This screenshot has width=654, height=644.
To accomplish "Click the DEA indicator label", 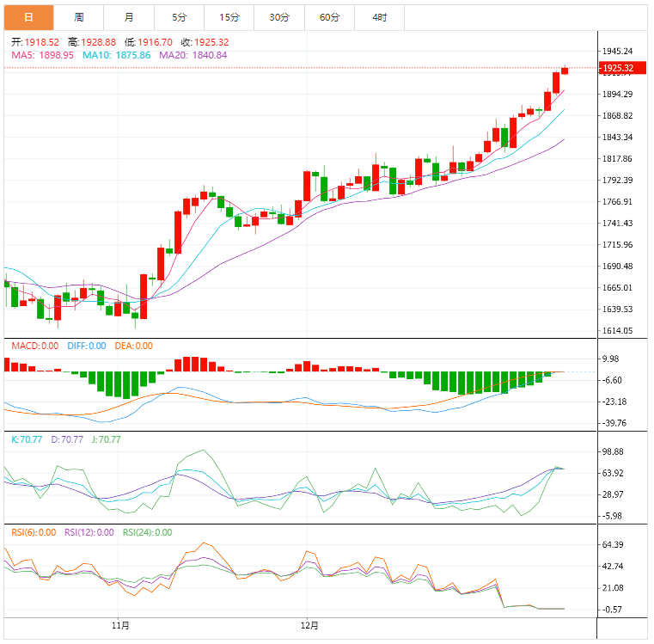I will point(134,346).
